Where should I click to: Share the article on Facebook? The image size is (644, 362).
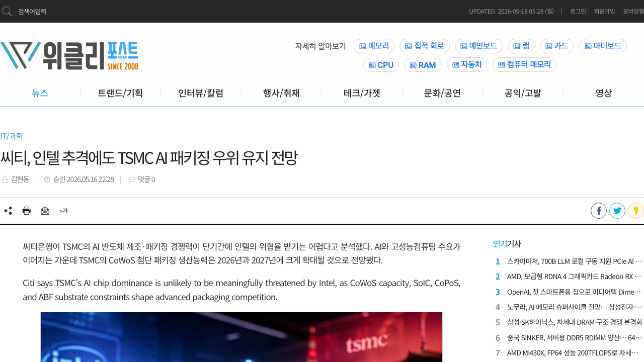pyautogui.click(x=599, y=211)
